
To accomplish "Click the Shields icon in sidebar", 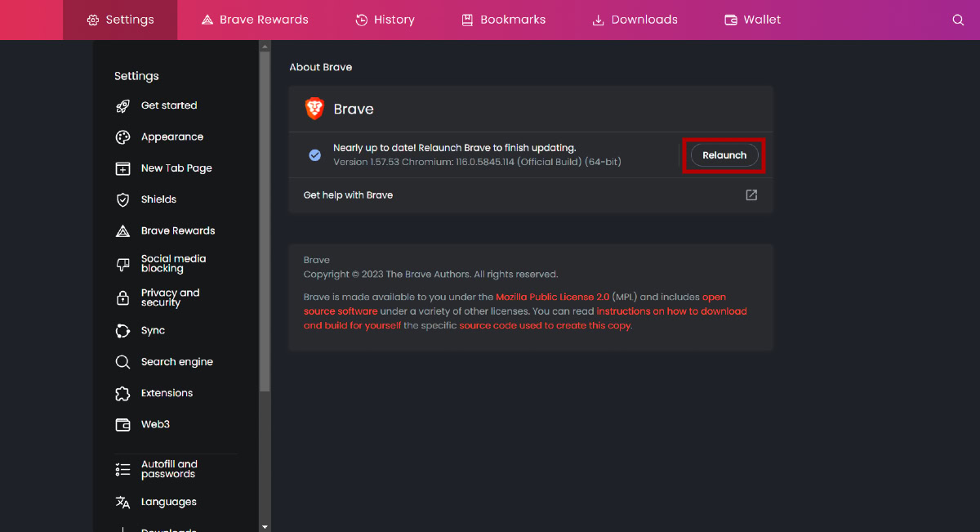I will (122, 199).
